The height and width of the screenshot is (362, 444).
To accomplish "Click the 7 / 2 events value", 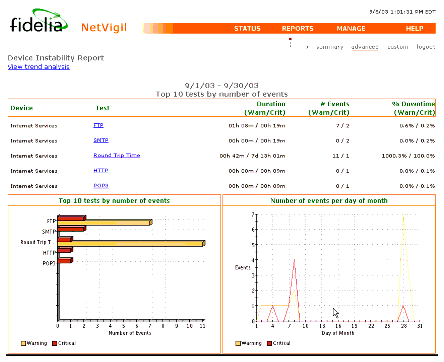I will pos(342,126).
